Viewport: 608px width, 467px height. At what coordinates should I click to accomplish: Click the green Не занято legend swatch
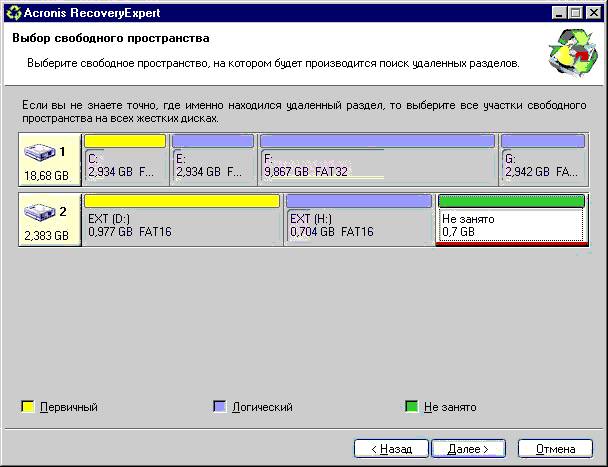tap(411, 407)
